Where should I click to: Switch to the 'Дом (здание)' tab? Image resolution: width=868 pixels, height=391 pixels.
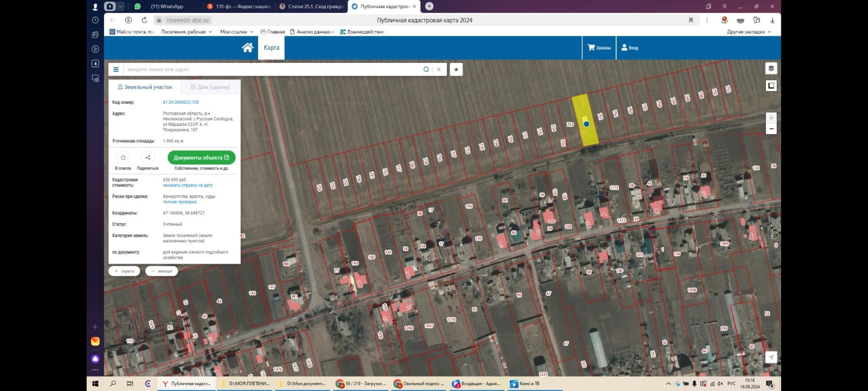(x=210, y=87)
